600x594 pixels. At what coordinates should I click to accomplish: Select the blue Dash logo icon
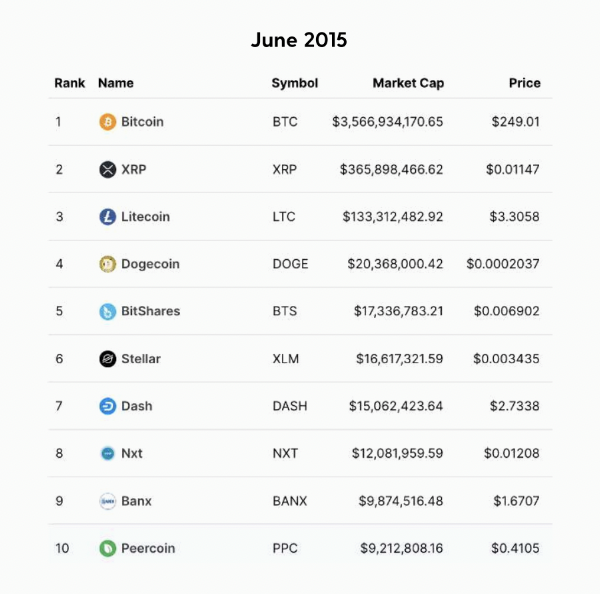click(108, 406)
